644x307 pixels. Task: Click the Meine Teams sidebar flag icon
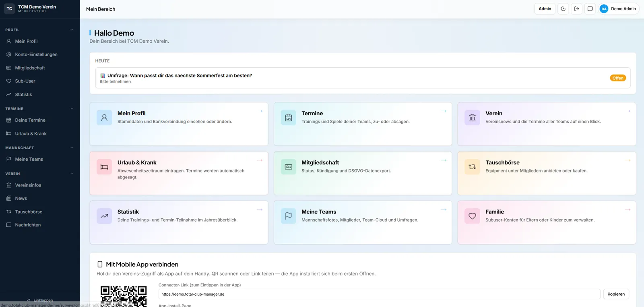9,159
